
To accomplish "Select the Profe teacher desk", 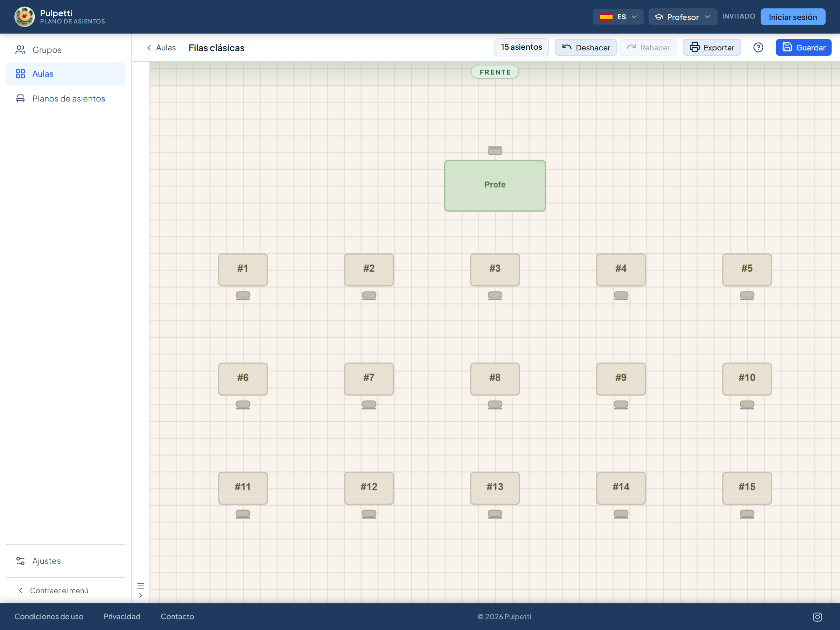I will coord(495,186).
